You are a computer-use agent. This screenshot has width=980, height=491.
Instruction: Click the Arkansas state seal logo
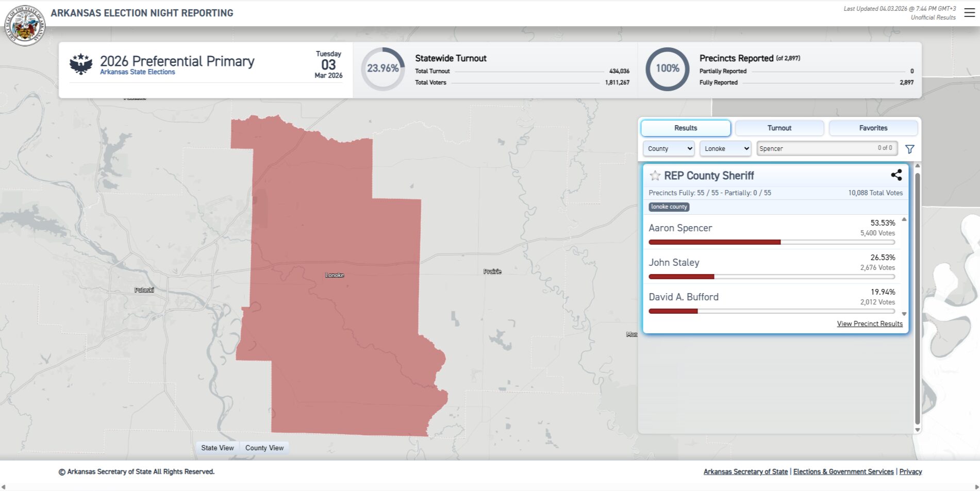24,26
